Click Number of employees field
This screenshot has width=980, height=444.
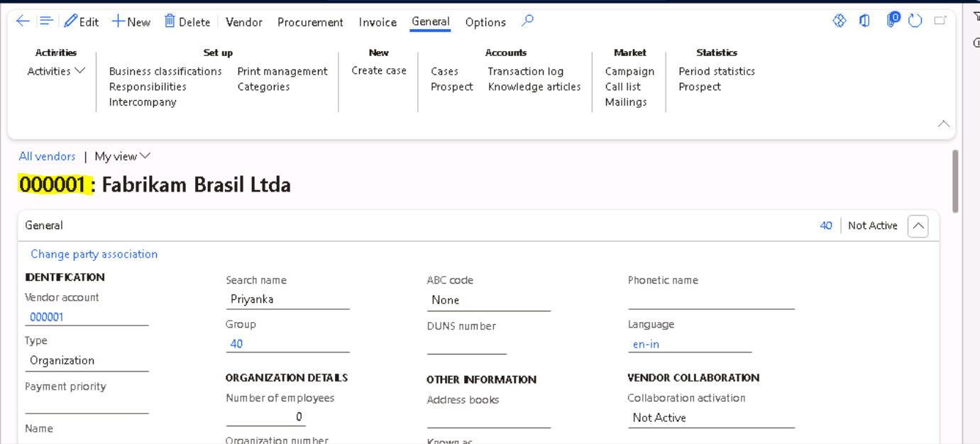pos(265,417)
